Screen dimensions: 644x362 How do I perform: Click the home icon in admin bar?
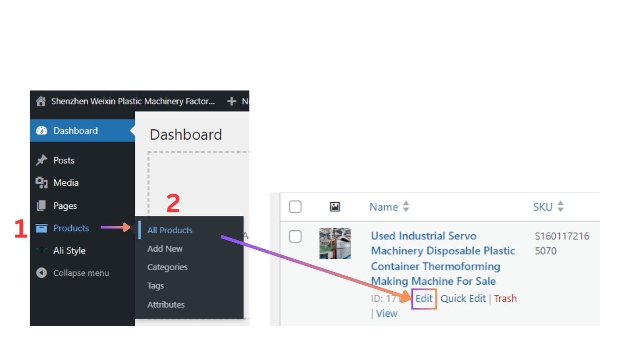(x=41, y=101)
